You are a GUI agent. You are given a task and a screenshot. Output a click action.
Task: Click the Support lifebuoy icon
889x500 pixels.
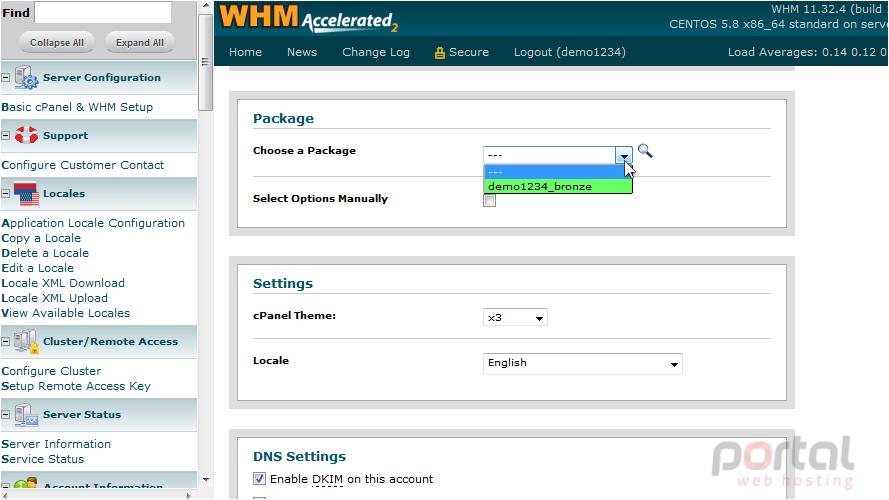point(26,135)
